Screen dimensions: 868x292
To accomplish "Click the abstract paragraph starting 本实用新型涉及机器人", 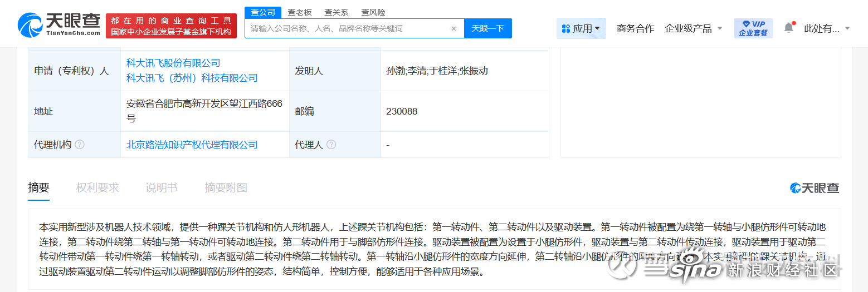I will coord(433,249).
